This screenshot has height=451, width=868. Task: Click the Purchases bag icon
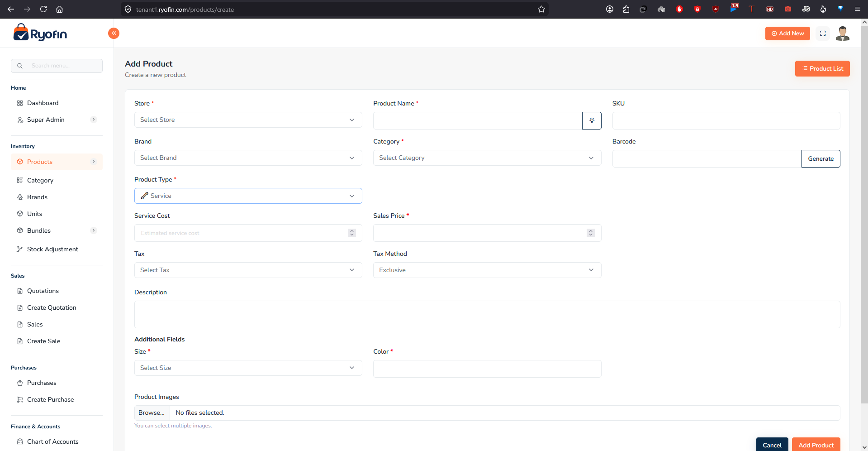20,383
